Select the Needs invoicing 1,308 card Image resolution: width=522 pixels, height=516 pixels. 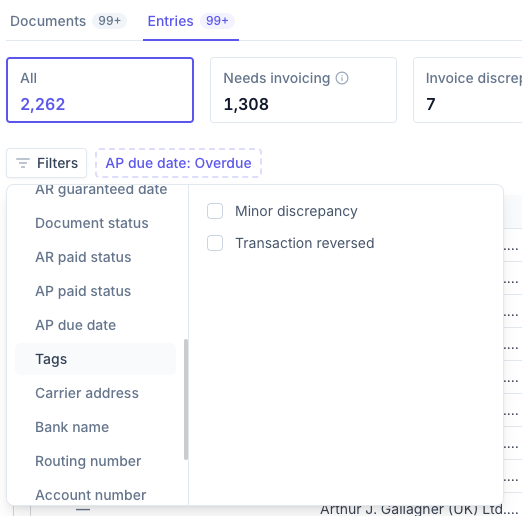(303, 90)
